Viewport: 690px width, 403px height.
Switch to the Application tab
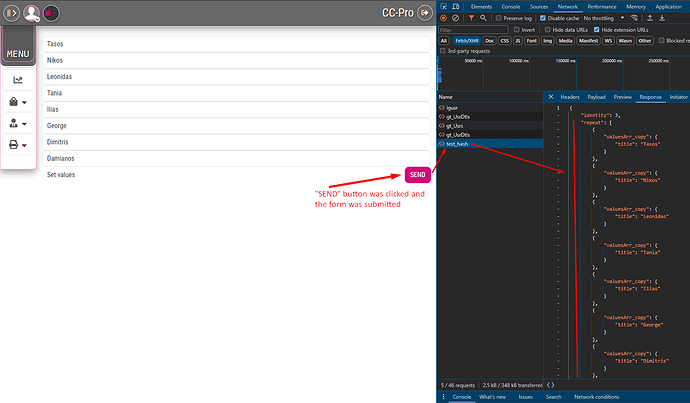pyautogui.click(x=668, y=7)
